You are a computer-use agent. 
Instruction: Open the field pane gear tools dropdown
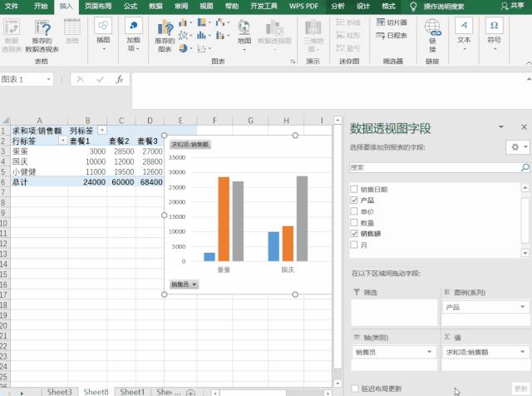click(518, 147)
